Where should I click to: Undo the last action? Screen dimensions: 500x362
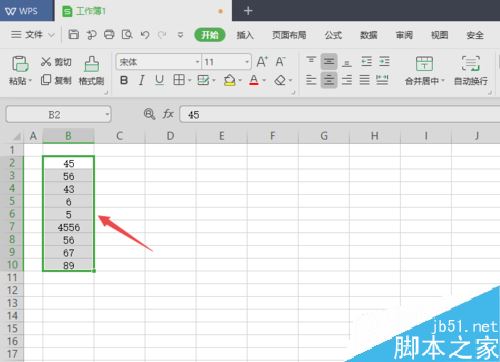(x=145, y=35)
